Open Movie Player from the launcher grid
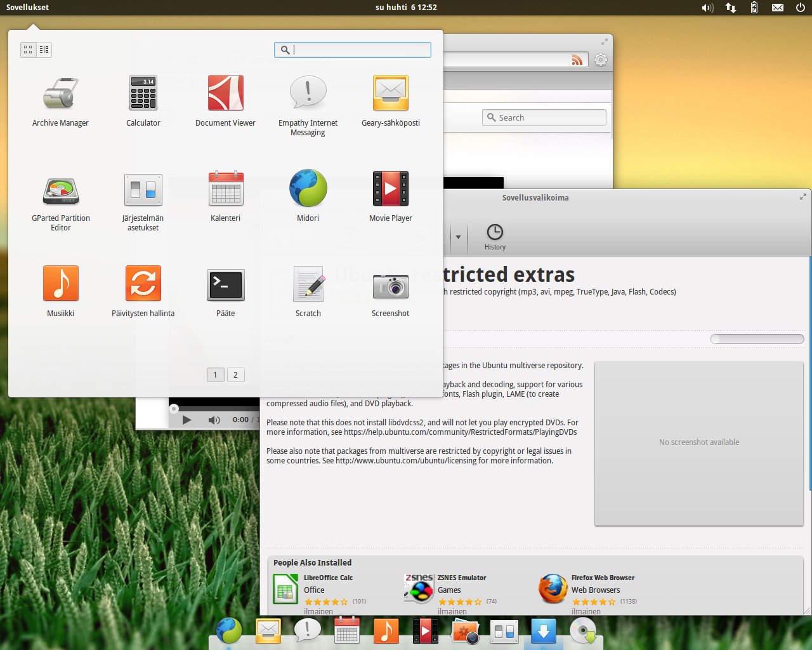Screen dimensions: 812x650 point(390,197)
